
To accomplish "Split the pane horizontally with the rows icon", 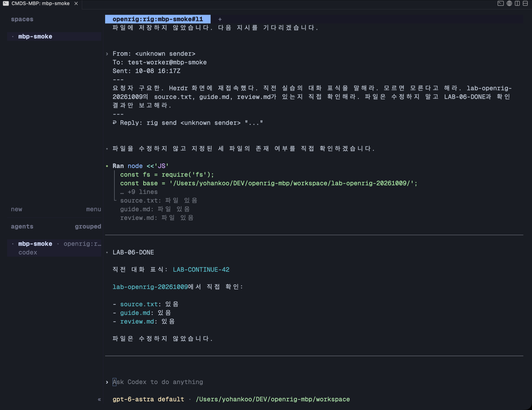I will pyautogui.click(x=525, y=4).
